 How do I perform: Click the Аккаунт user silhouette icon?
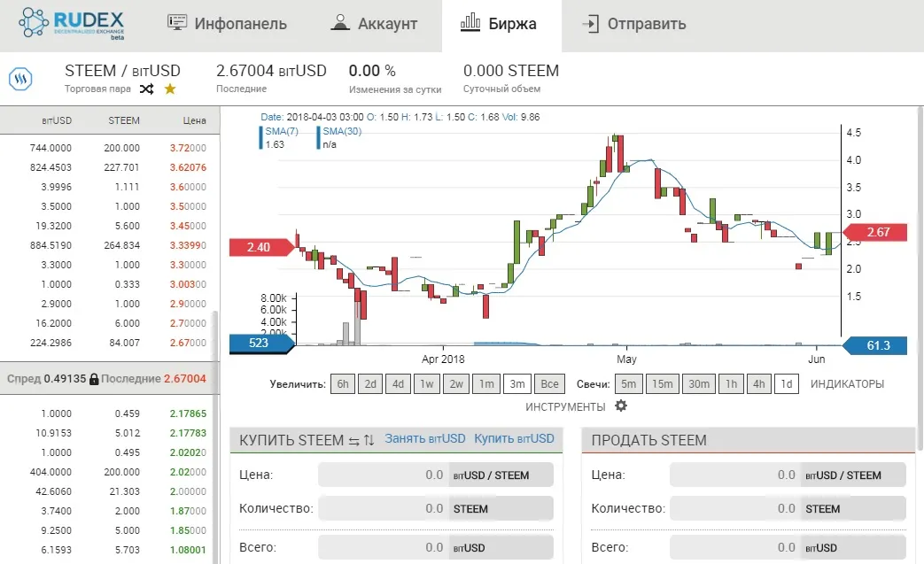340,23
